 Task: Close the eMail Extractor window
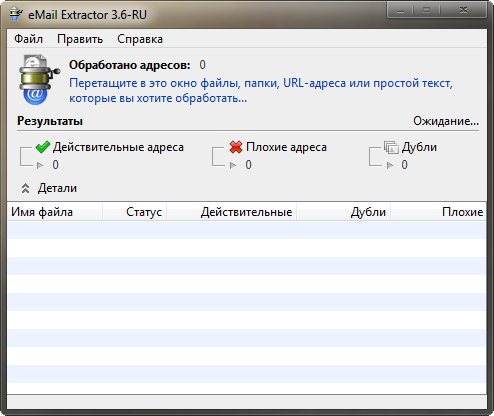pos(463,10)
